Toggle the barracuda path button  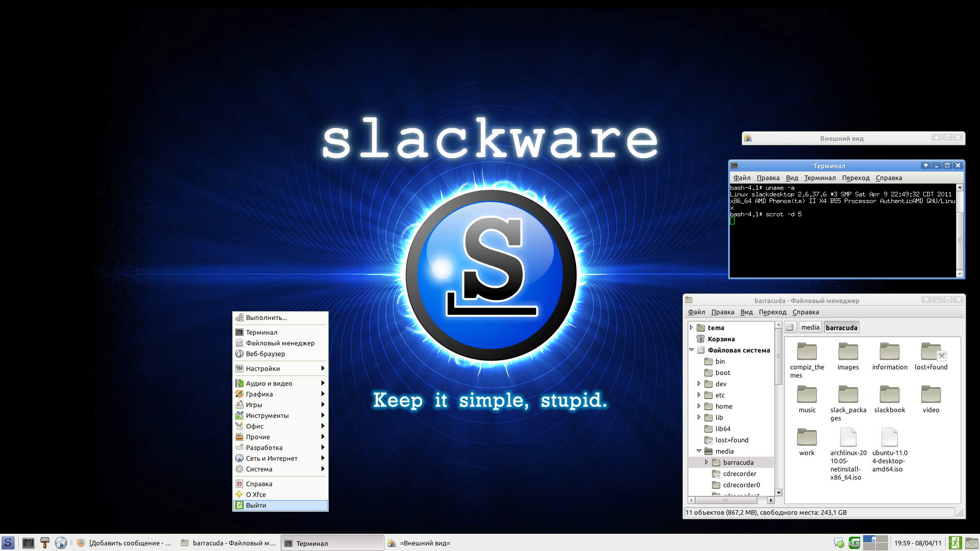tap(841, 328)
